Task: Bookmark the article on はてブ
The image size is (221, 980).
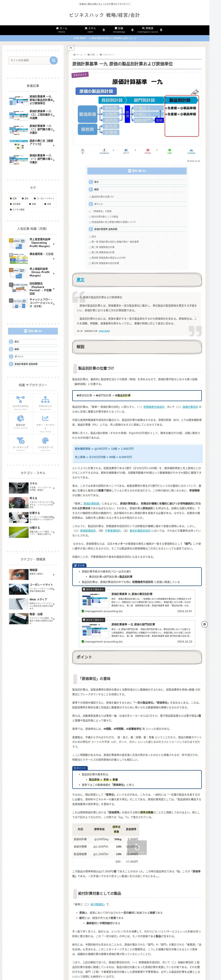Action: coord(126,151)
